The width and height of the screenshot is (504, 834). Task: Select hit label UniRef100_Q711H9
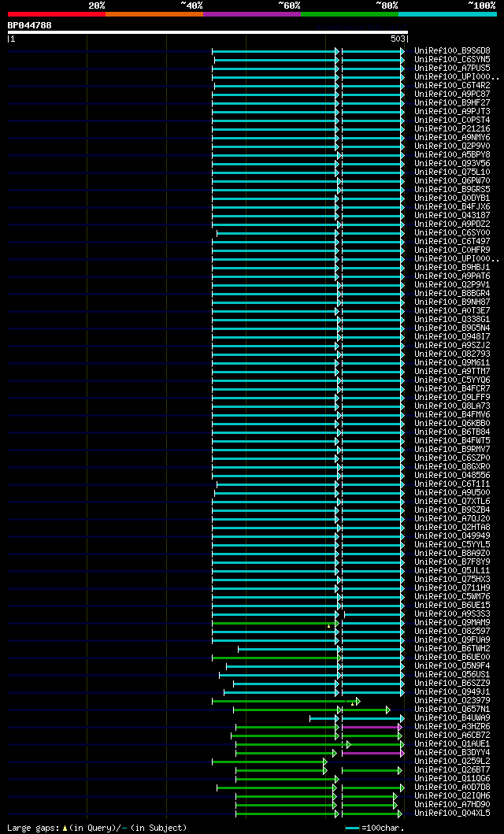(453, 588)
